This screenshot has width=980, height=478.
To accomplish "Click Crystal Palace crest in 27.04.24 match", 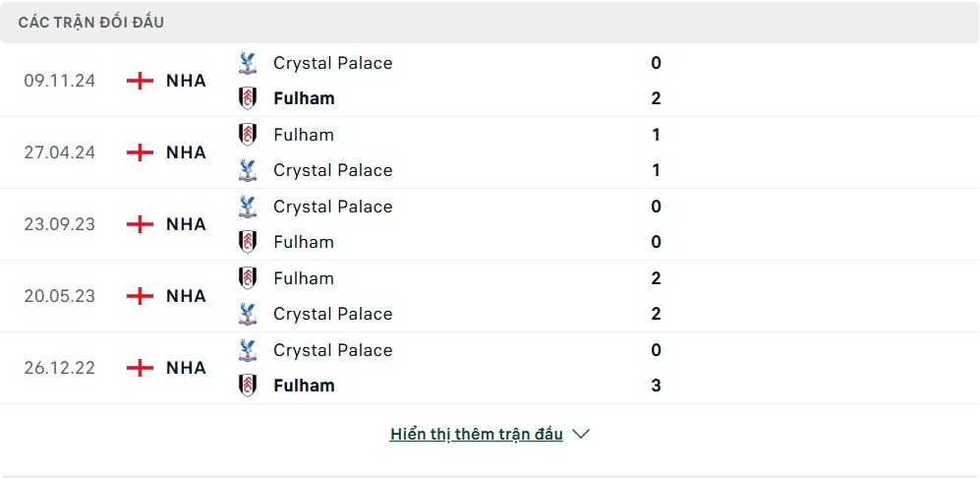I will 248,170.
